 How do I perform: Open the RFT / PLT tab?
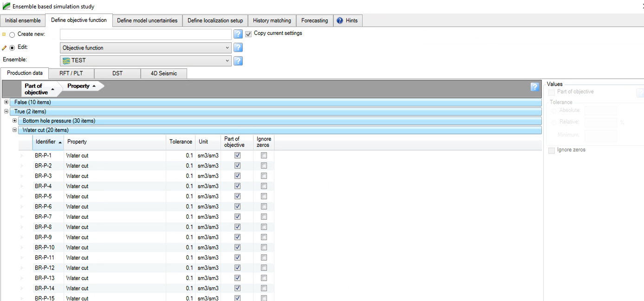point(71,73)
